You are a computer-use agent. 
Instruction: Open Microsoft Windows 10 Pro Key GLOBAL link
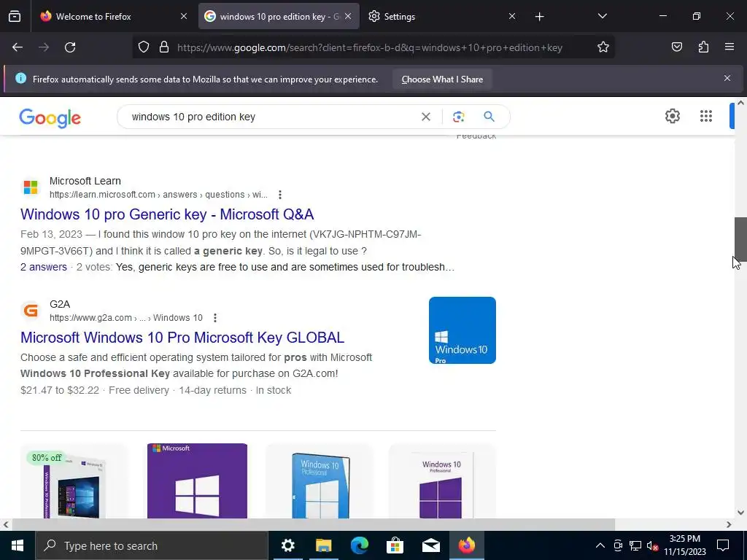tap(182, 338)
